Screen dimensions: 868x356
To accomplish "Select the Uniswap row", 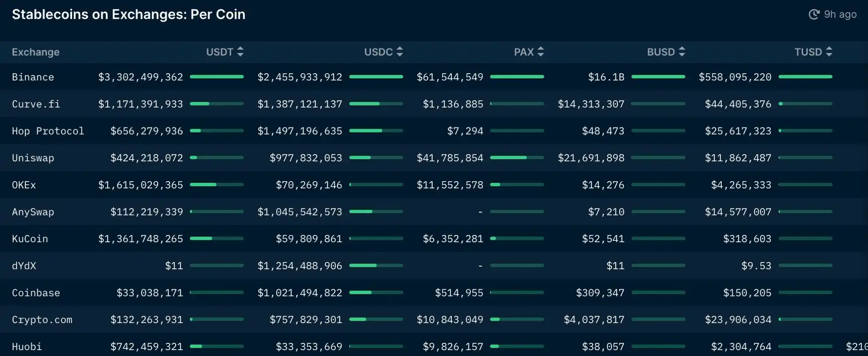I will (x=434, y=158).
